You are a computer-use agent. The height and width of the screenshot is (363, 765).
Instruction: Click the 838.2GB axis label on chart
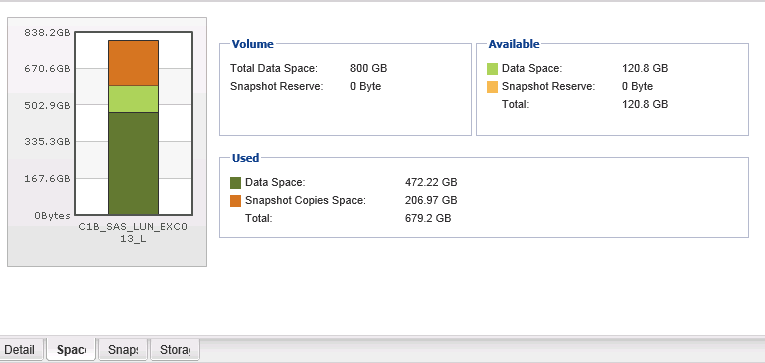(47, 32)
